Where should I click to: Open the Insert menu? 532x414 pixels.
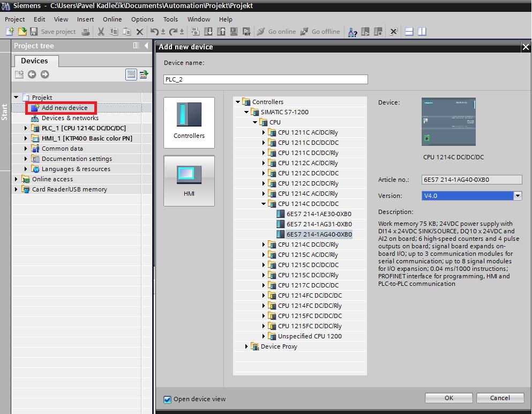pos(85,19)
